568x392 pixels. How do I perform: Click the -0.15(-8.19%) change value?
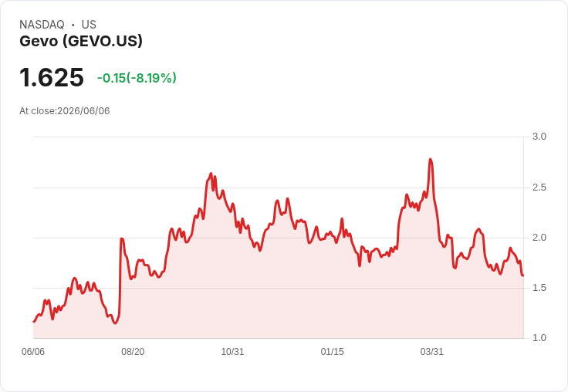[137, 78]
